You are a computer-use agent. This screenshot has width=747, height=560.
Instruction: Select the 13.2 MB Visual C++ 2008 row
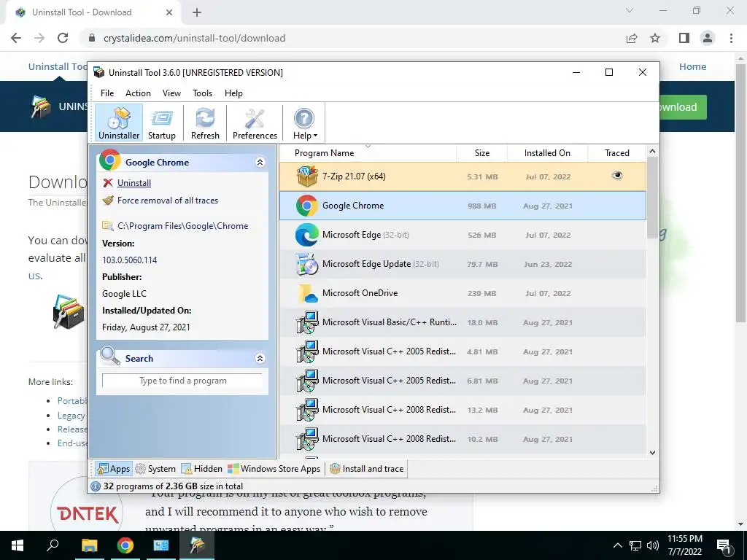[462, 410]
